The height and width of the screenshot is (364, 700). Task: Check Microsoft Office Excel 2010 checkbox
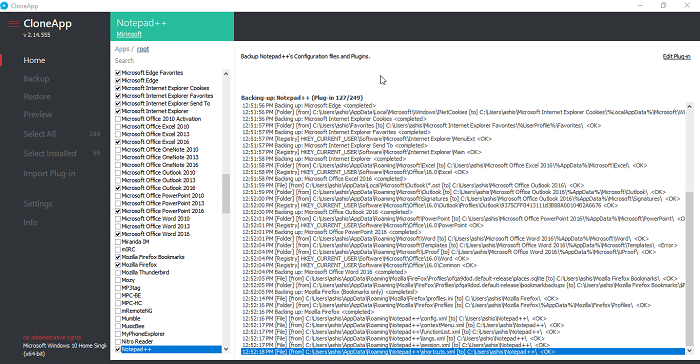pyautogui.click(x=118, y=126)
